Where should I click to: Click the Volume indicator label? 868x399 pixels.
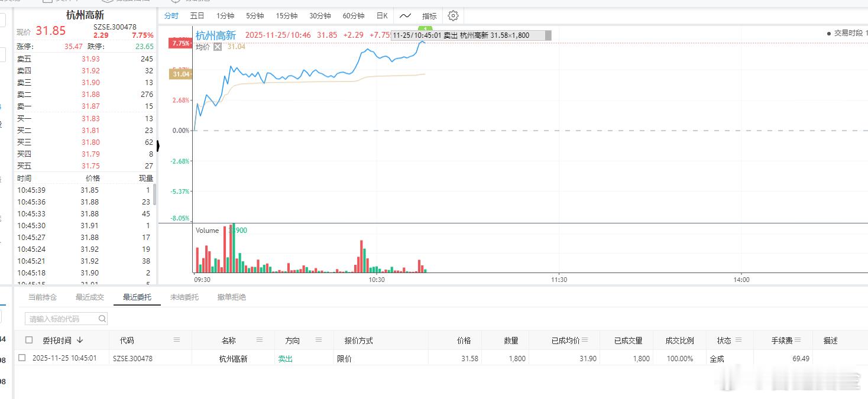tap(207, 231)
